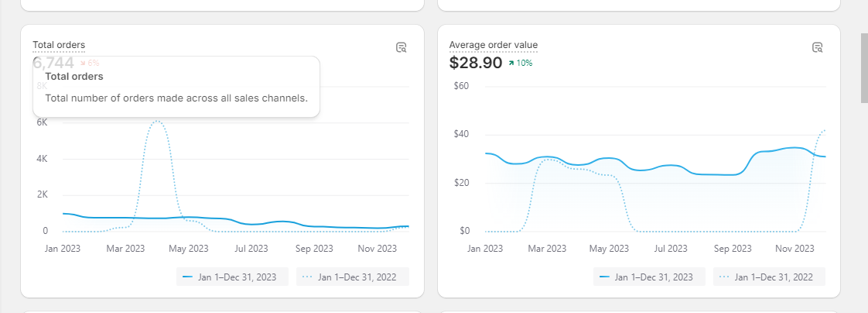
Task: Click the Total orders card title
Action: coord(59,45)
